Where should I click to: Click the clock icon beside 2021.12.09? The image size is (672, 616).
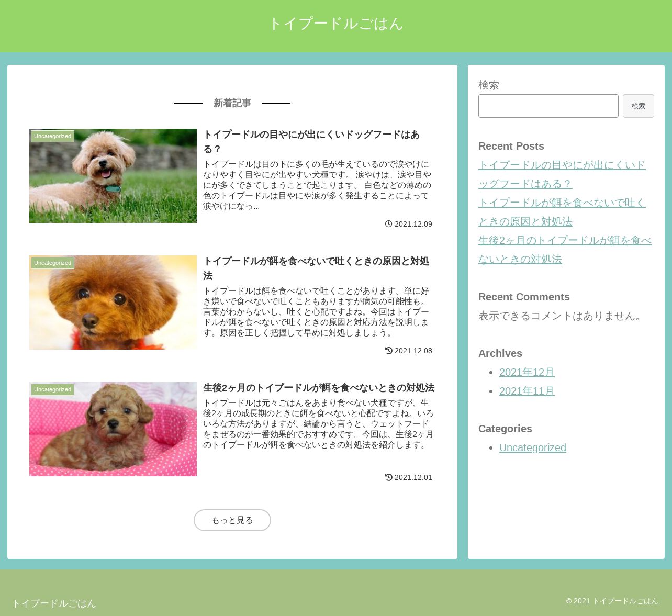389,224
